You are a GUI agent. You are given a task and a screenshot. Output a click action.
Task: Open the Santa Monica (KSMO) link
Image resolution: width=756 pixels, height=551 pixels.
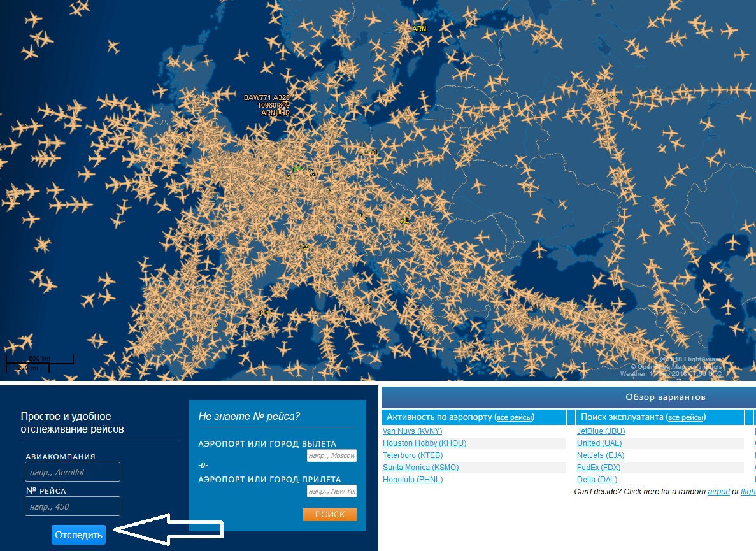tap(420, 468)
